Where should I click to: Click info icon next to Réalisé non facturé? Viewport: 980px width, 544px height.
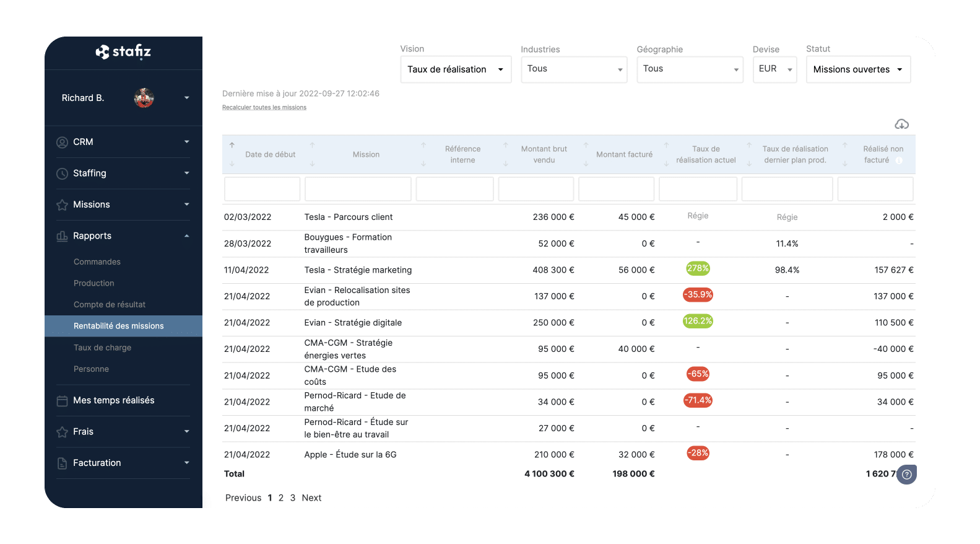click(899, 160)
